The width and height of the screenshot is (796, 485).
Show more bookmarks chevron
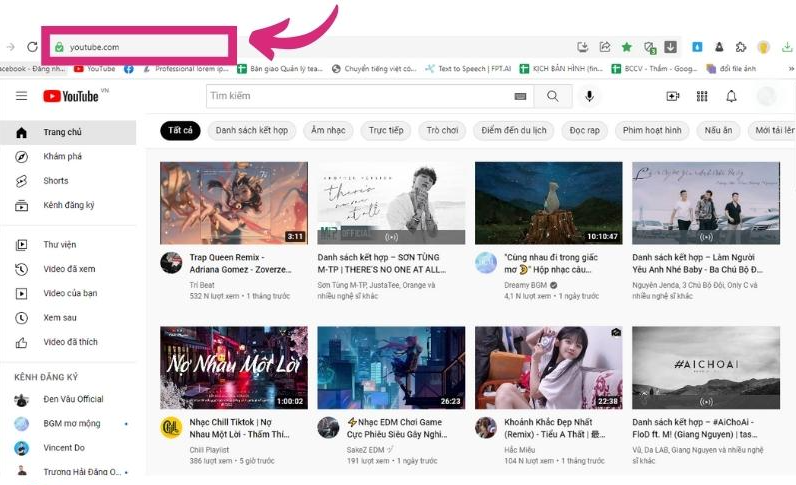791,69
